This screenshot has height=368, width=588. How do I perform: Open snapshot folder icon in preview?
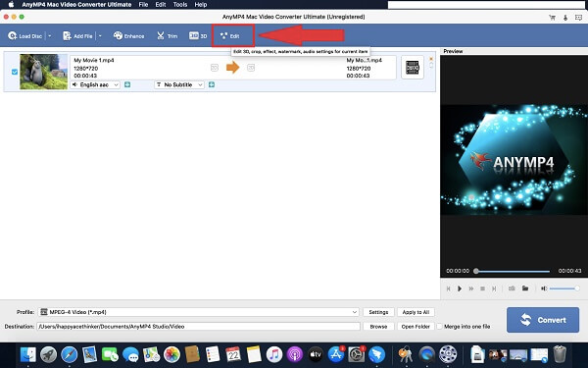(x=525, y=289)
